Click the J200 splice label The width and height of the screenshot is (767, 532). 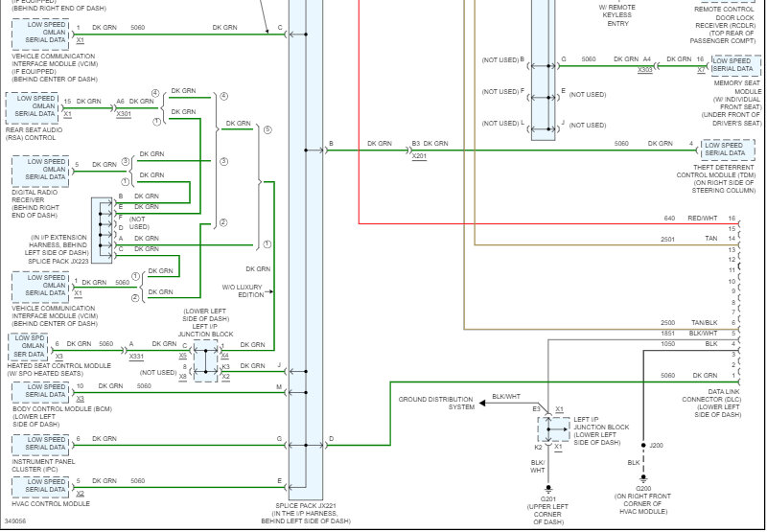[656, 446]
